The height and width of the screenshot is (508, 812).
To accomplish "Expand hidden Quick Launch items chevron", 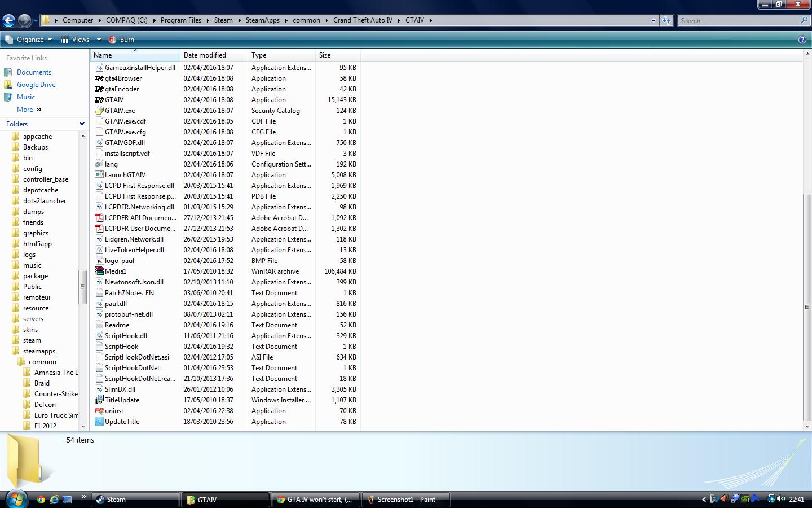I will coord(83,497).
